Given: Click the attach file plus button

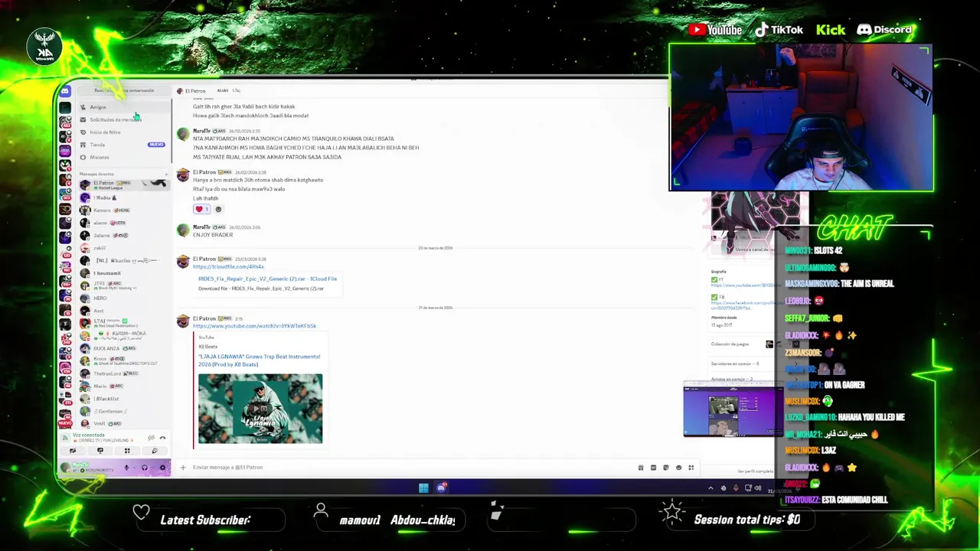Looking at the screenshot, I should point(182,468).
